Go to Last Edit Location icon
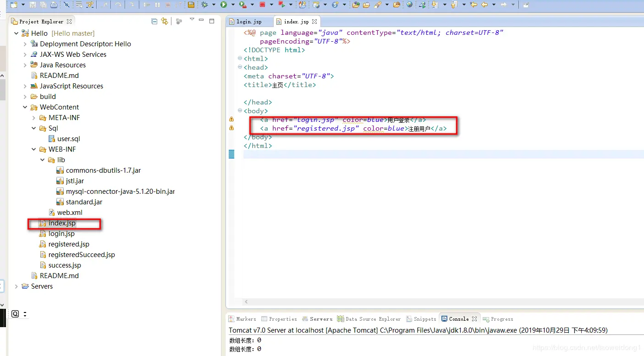This screenshot has width=644, height=356. coord(473,5)
